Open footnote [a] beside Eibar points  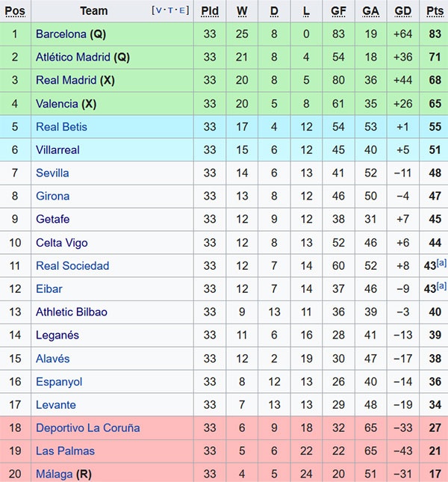pos(441,286)
